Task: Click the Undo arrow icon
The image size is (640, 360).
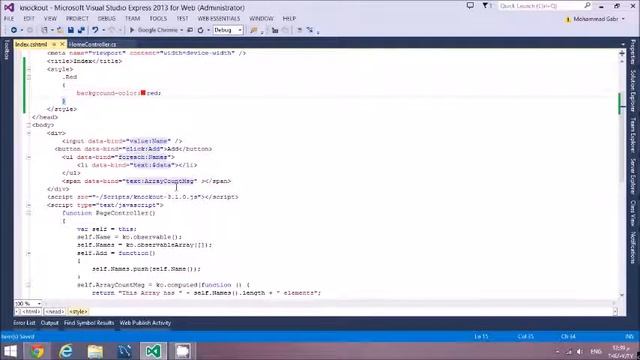Action: pyautogui.click(x=95, y=30)
